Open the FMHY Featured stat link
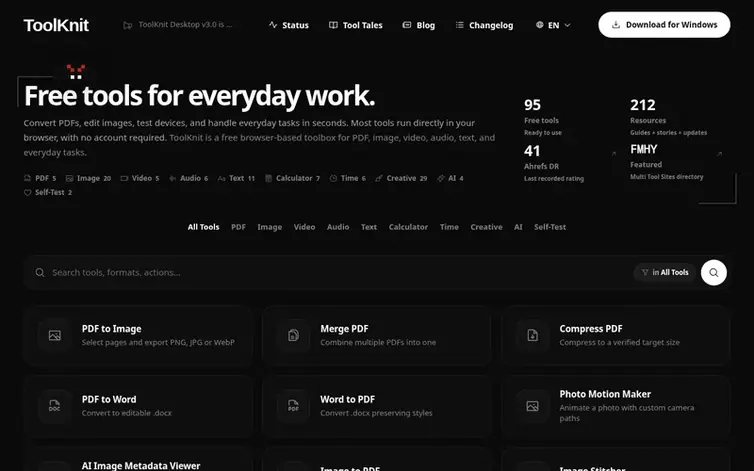 tap(677, 163)
